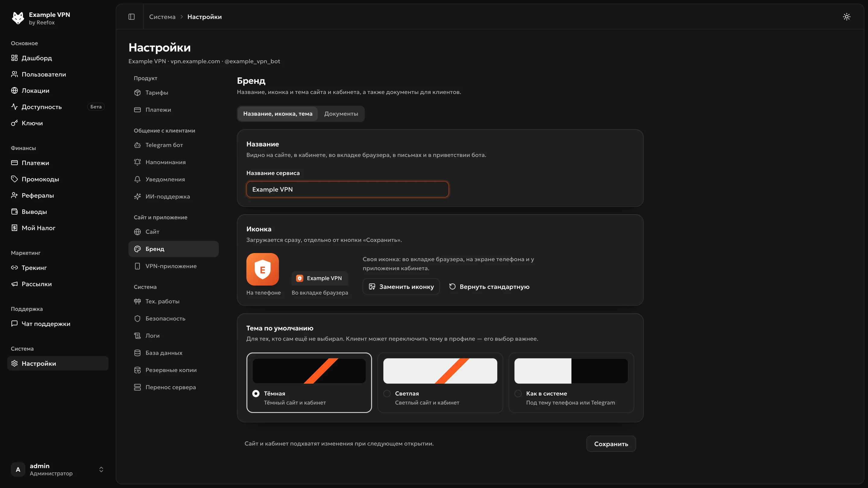Select the Светлая theme radio button
The image size is (868, 488).
(x=387, y=393)
